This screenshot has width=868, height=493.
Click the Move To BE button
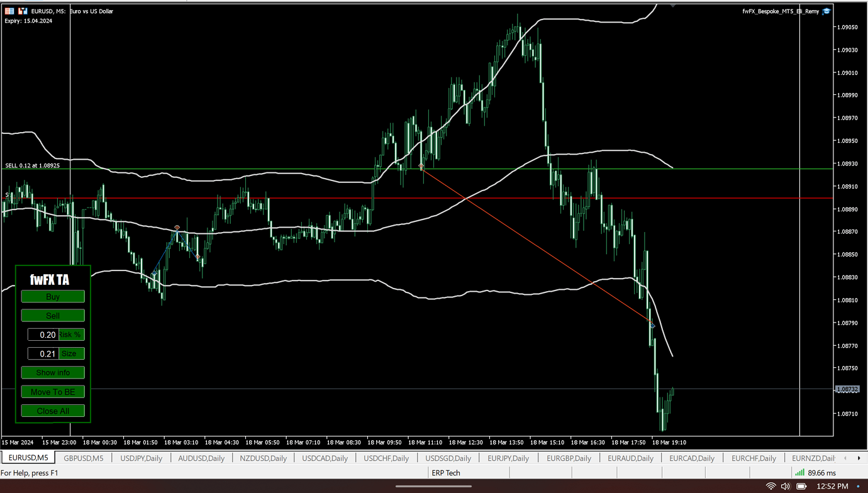tap(53, 392)
